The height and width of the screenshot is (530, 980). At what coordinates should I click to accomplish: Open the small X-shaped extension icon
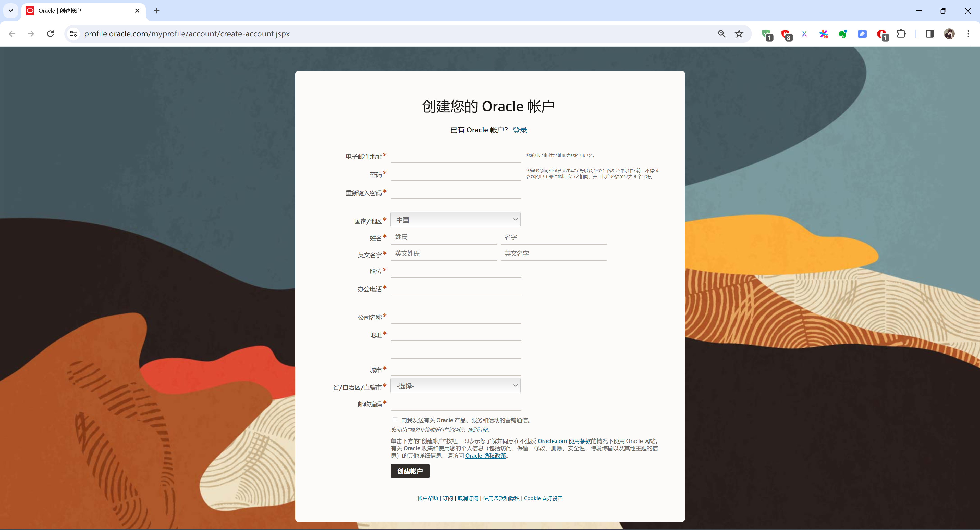[x=804, y=34]
